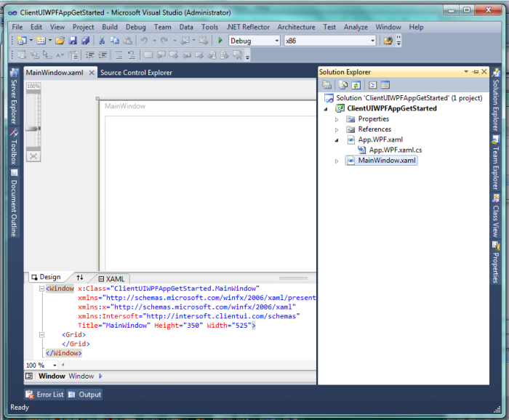The image size is (509, 420).
Task: Open the Debug configuration dropdown
Action: (x=277, y=41)
